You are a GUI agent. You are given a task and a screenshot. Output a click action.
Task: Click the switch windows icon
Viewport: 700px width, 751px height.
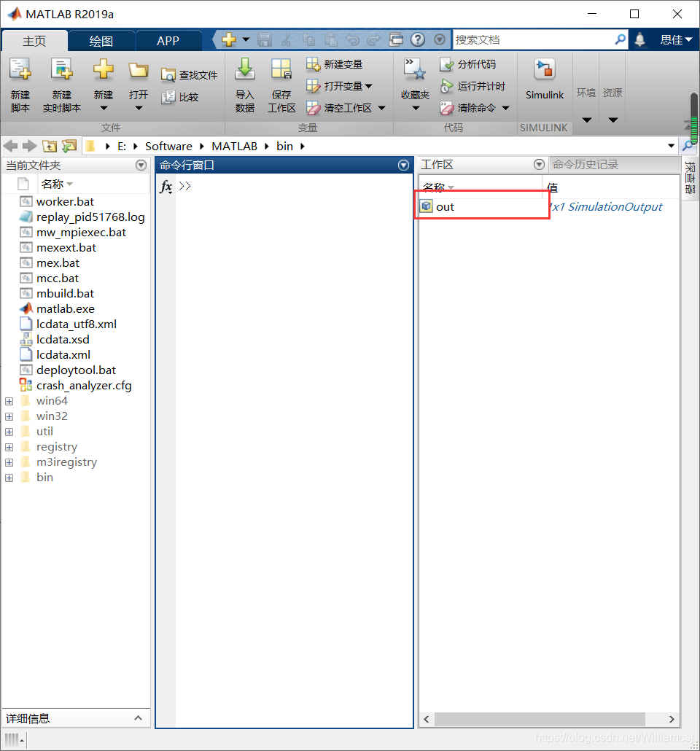tap(396, 39)
